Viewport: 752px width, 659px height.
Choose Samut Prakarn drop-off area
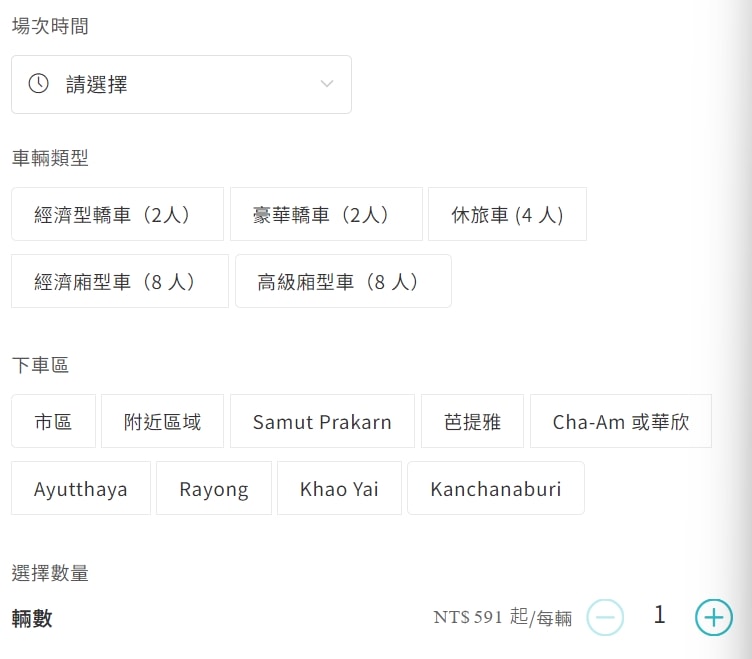[x=322, y=421]
